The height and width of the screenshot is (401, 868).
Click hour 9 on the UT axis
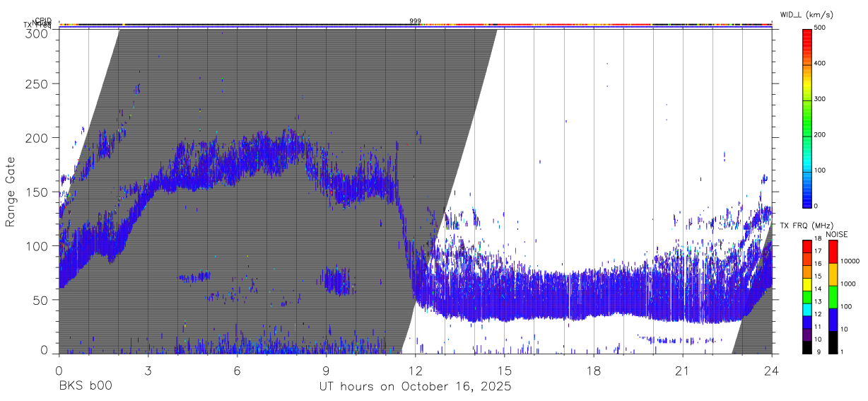[x=326, y=371]
